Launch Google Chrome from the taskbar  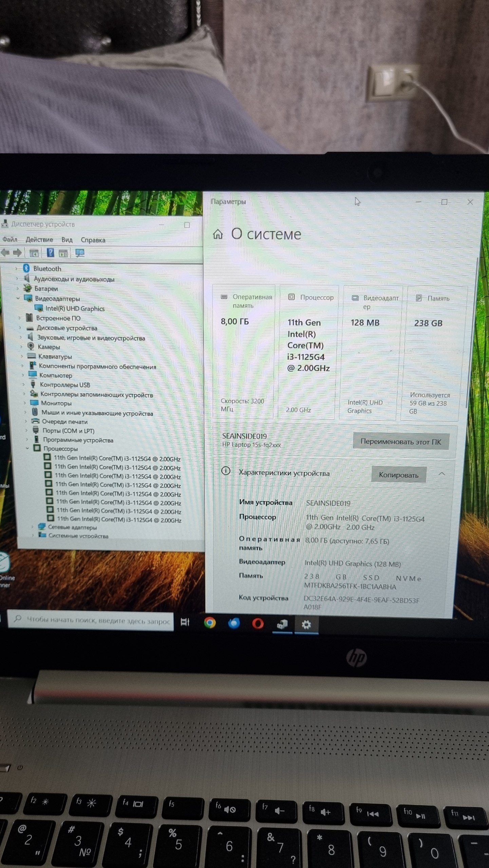tap(210, 623)
